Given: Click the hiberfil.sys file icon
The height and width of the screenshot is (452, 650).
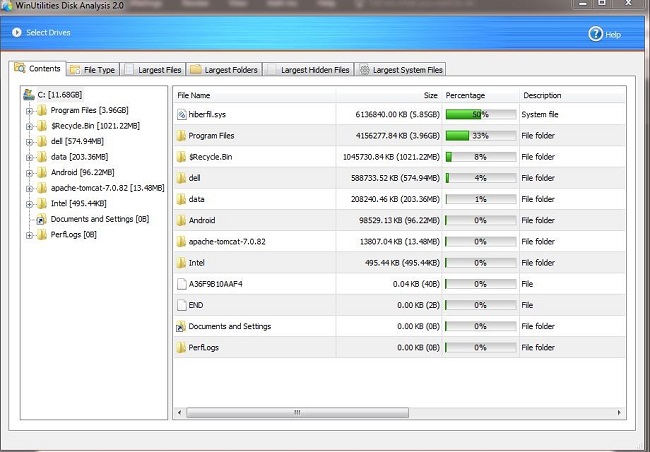Looking at the screenshot, I should click(182, 114).
